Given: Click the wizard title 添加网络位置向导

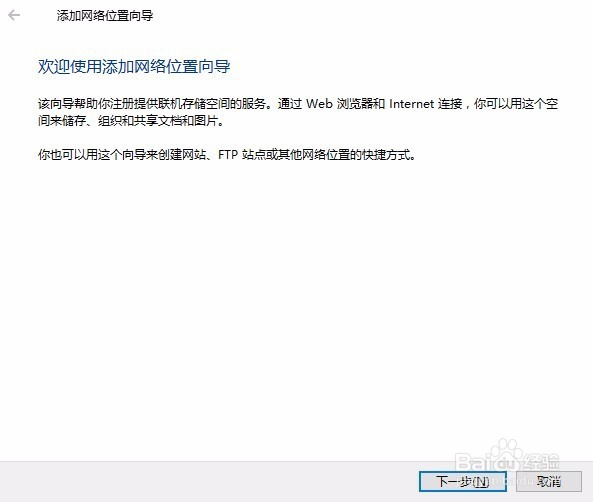Looking at the screenshot, I should [x=105, y=16].
